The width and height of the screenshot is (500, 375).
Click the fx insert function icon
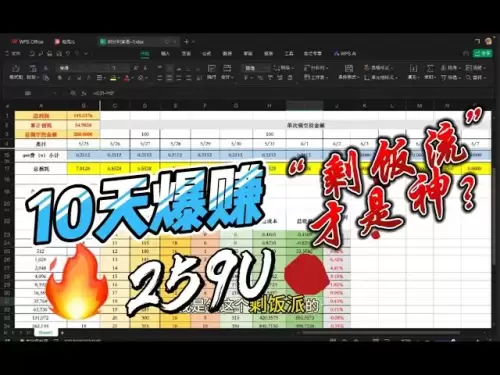tap(84, 93)
